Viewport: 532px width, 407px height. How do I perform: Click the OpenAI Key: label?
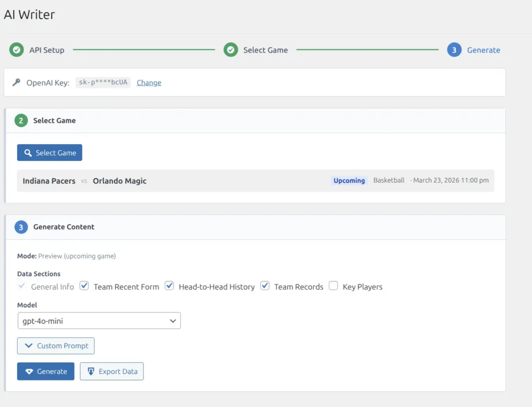tap(48, 83)
